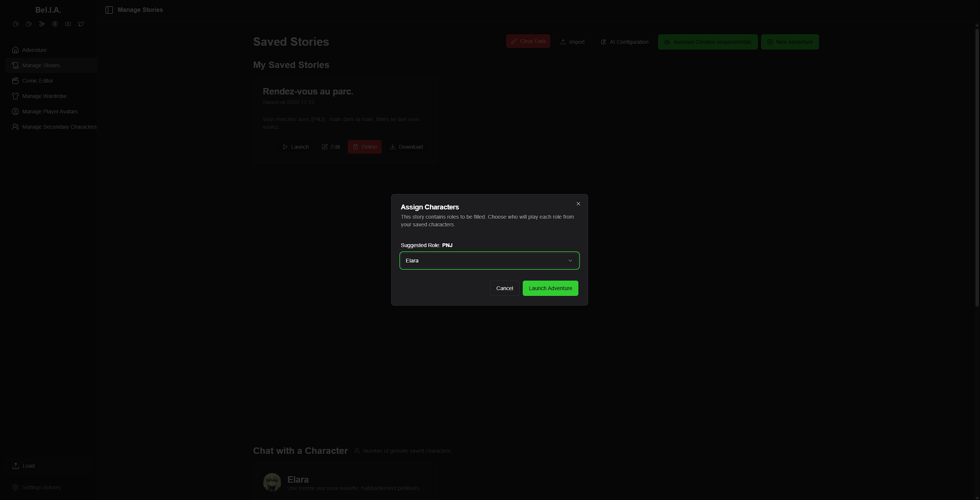
Task: Click the dollar coin donation icon
Action: click(55, 24)
